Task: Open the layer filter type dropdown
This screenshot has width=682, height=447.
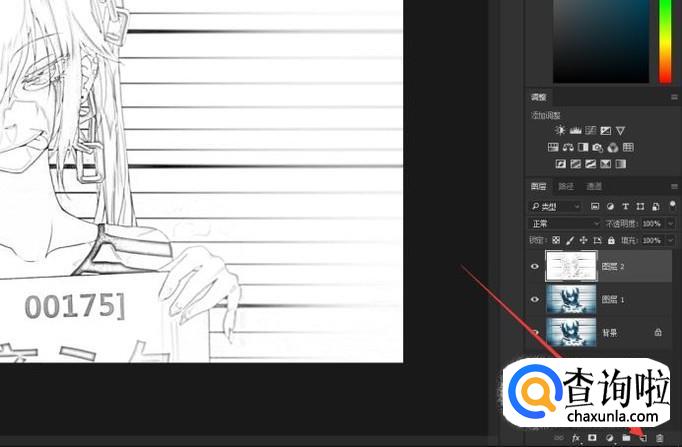Action: [555, 207]
